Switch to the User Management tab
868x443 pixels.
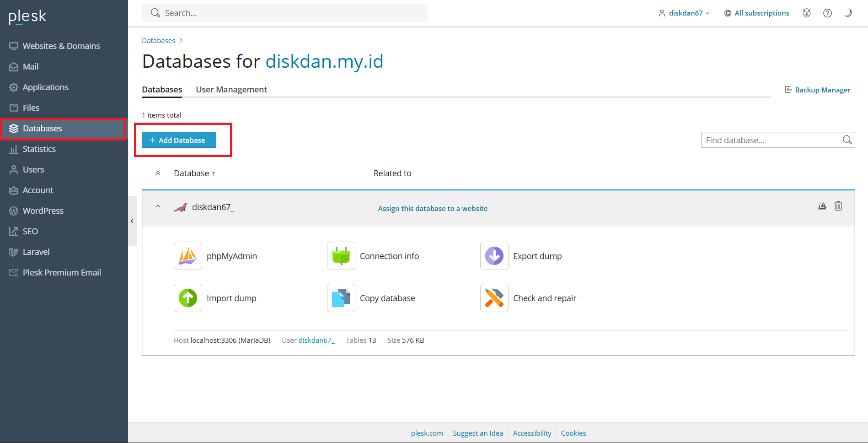tap(231, 90)
